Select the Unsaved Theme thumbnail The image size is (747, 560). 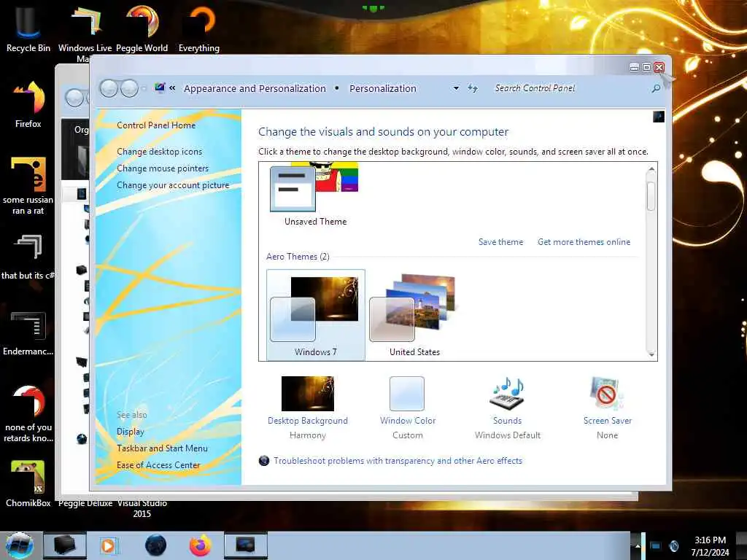click(x=315, y=194)
